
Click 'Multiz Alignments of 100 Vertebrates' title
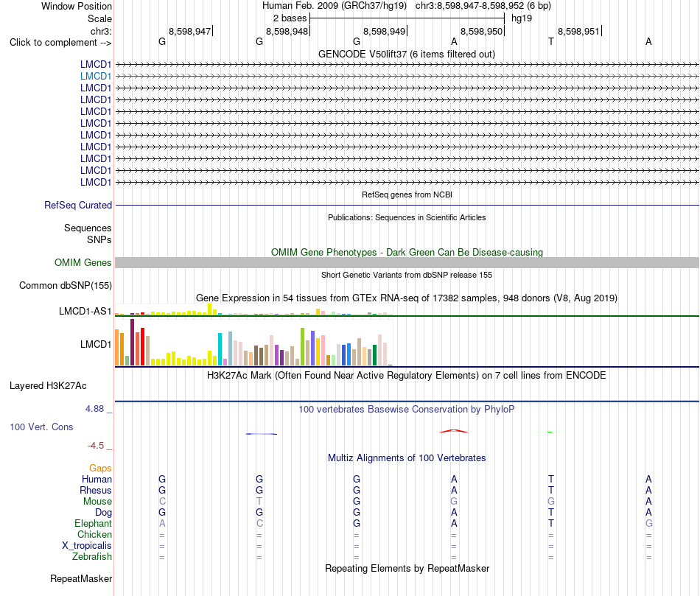(407, 458)
